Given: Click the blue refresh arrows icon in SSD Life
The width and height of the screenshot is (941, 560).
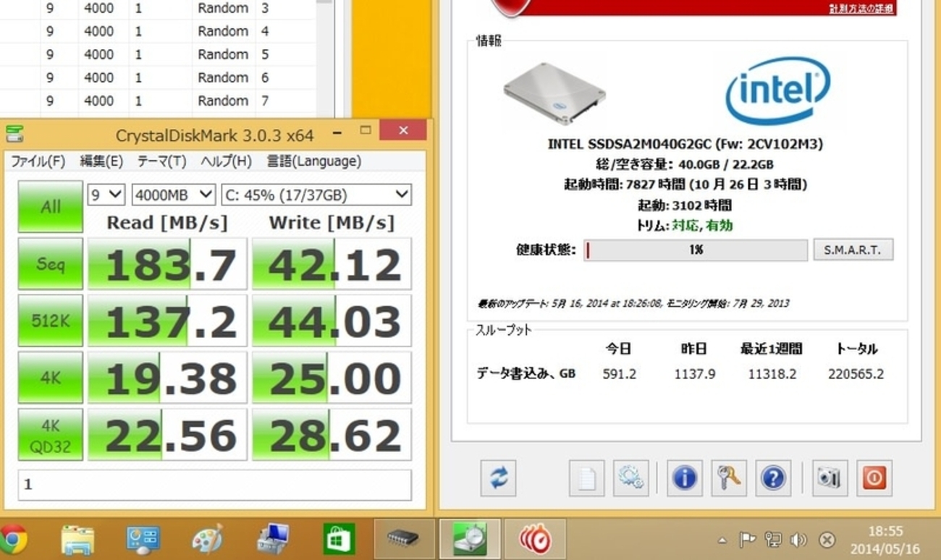Looking at the screenshot, I should 498,478.
